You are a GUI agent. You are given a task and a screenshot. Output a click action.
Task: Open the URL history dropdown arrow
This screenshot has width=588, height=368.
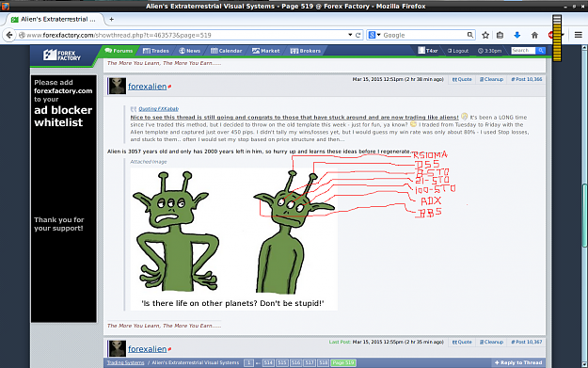point(350,35)
